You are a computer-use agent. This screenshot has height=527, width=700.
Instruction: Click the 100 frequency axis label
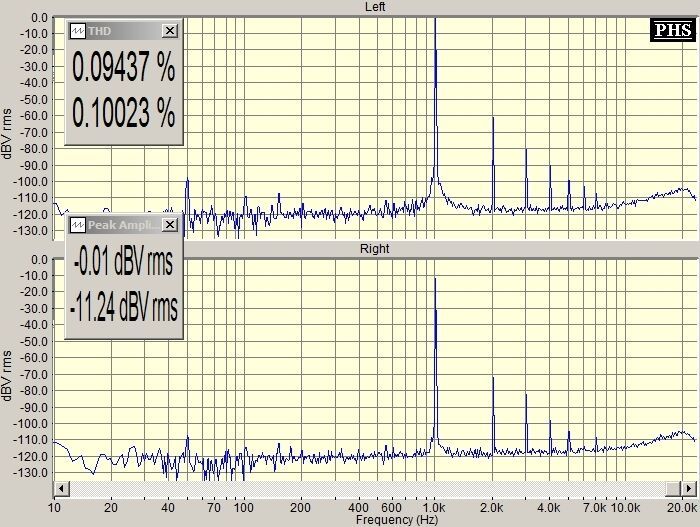click(244, 508)
